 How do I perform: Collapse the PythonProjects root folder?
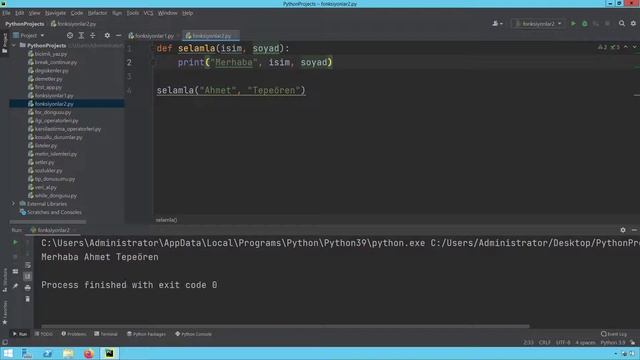pos(14,45)
